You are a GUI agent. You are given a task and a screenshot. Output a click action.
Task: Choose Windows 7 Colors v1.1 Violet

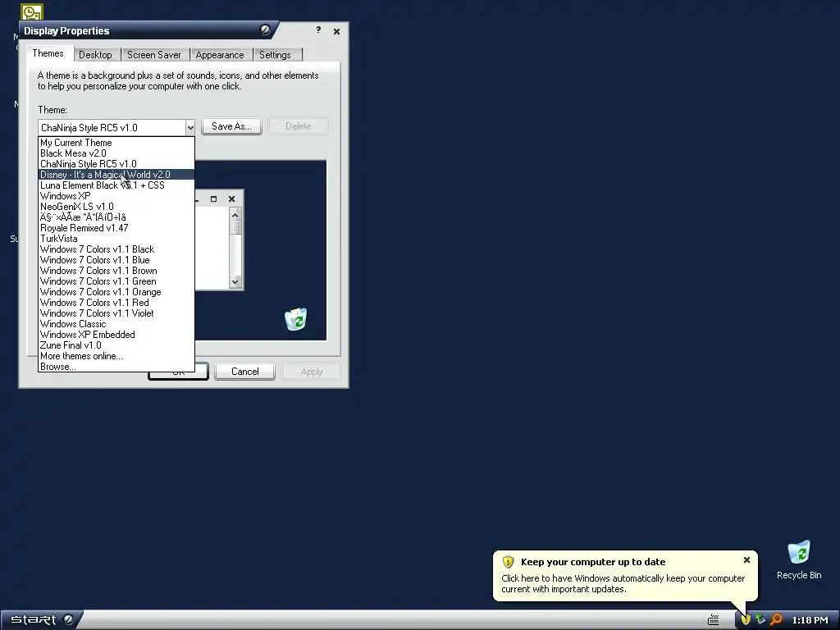point(116,313)
